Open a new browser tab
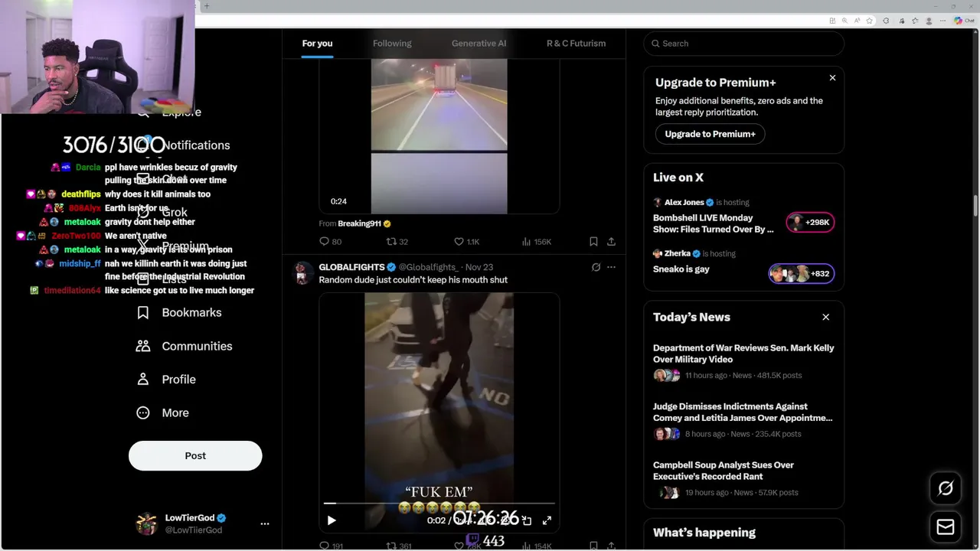Viewport: 980px width, 551px height. point(206,6)
